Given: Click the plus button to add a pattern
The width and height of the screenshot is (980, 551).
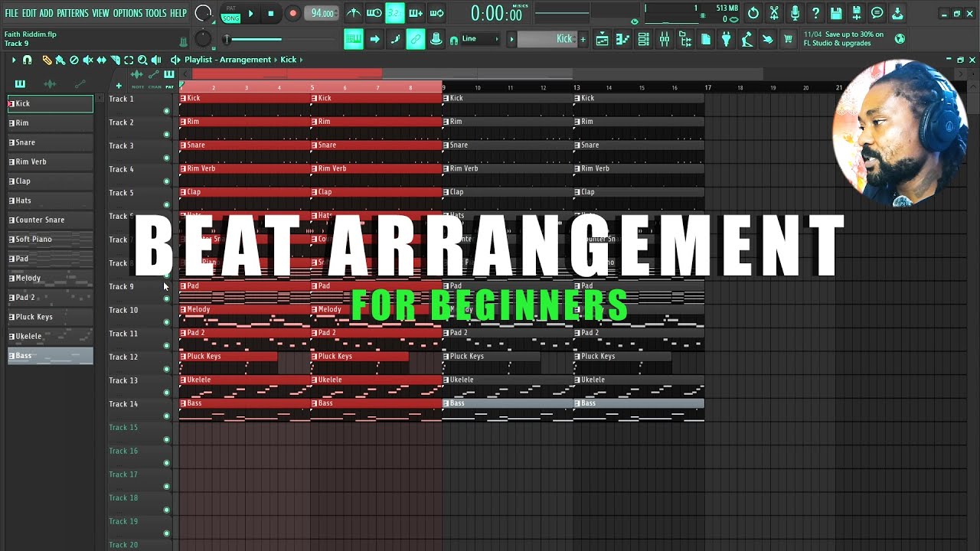Looking at the screenshot, I should 583,39.
